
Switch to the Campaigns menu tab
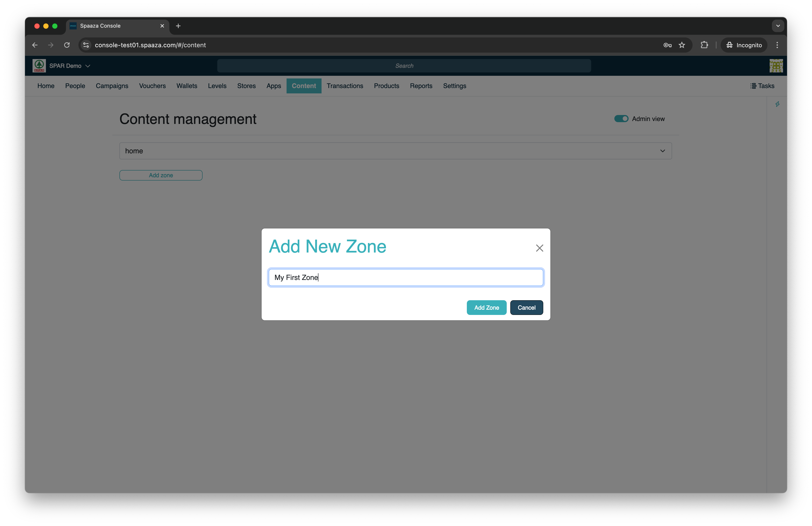pyautogui.click(x=112, y=86)
